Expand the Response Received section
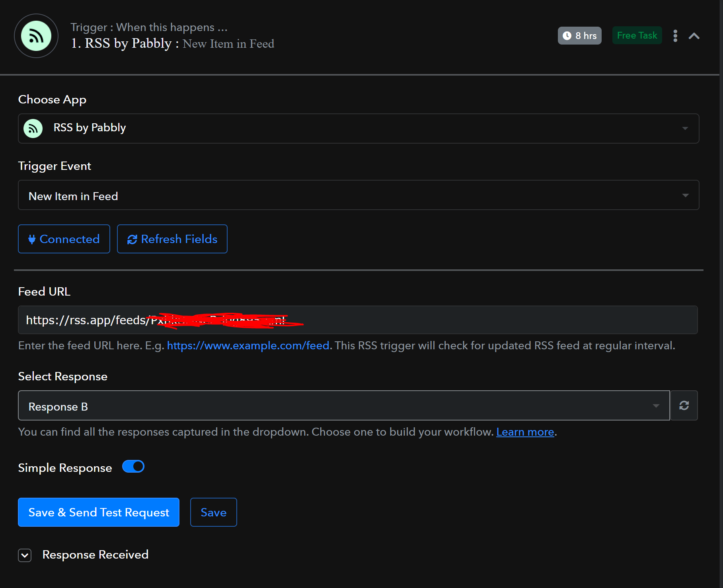 click(x=25, y=555)
